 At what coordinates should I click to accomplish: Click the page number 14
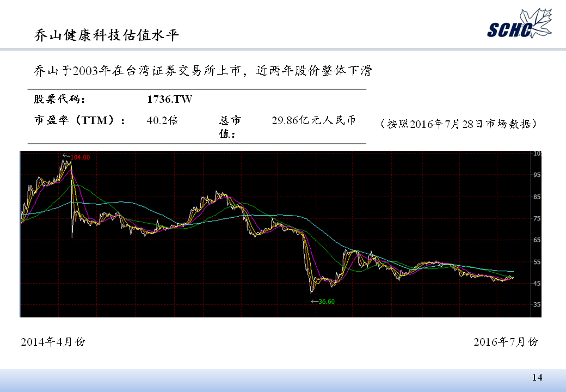pos(537,377)
